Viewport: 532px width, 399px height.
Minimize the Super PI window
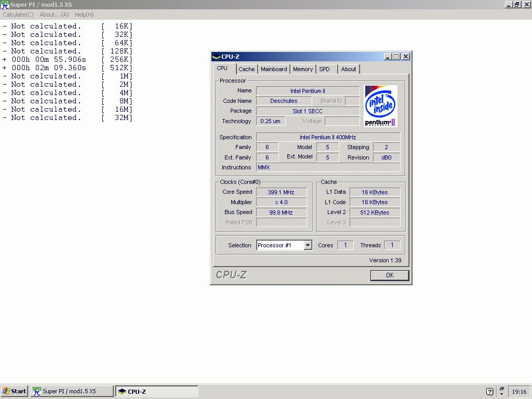[509, 5]
